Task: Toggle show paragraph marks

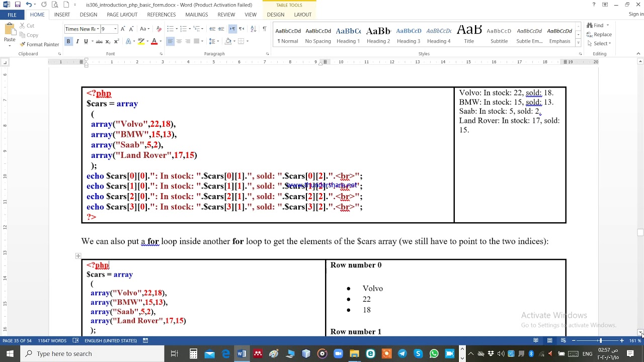Action: coord(265,29)
